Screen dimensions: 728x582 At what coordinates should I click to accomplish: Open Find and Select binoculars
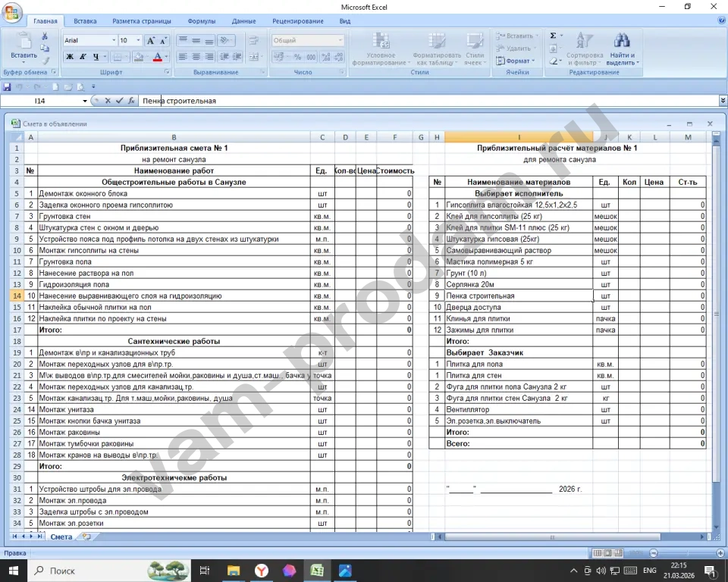(x=622, y=42)
